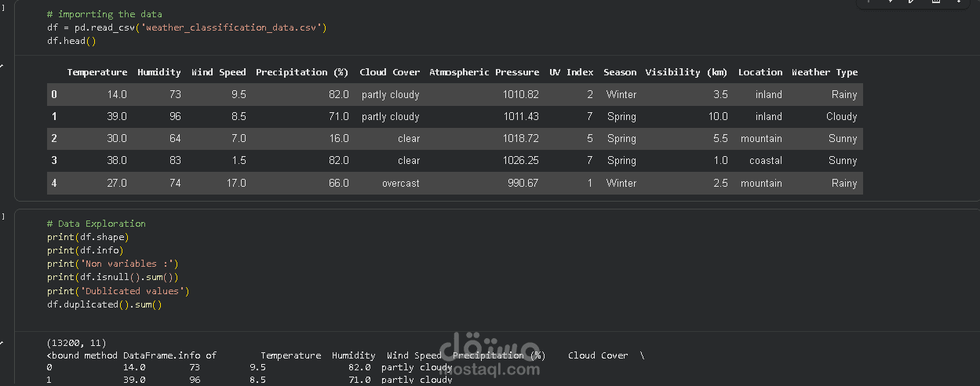Click wind speed cell 1.5 in row 3
980x386 pixels.
239,160
